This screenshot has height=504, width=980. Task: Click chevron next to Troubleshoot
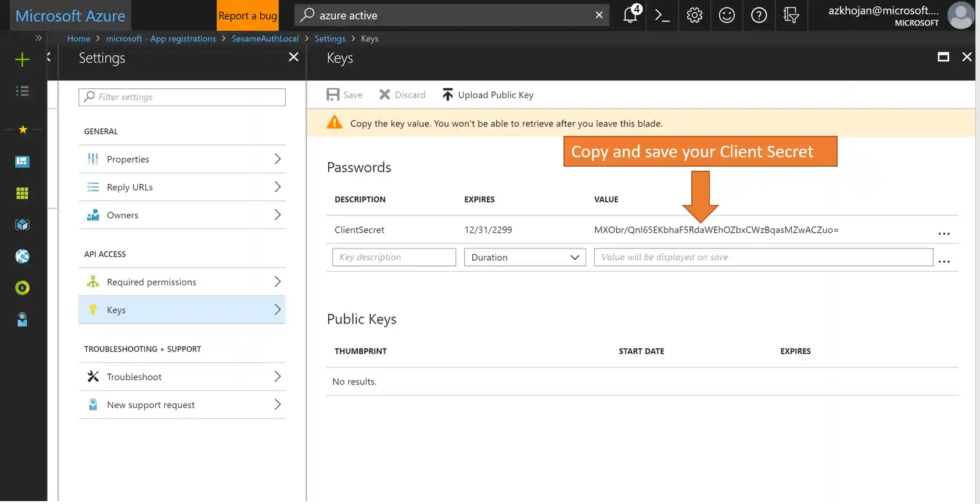(277, 376)
